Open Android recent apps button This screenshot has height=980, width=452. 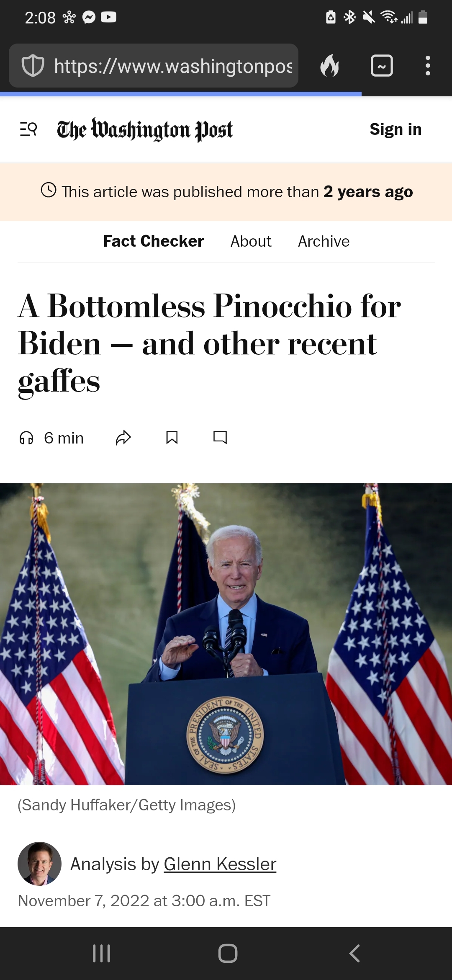coord(101,954)
